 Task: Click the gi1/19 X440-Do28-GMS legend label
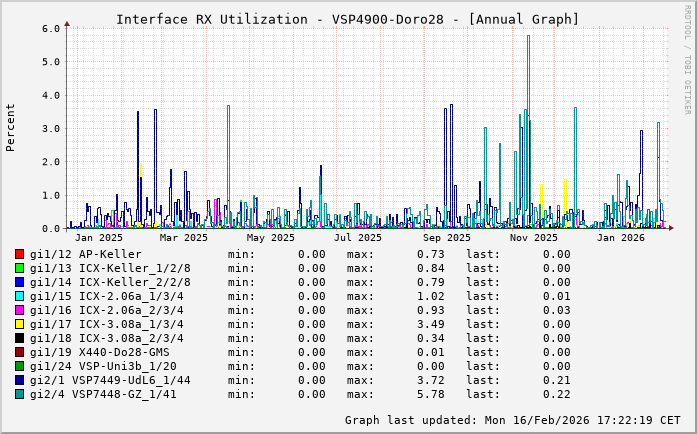99,352
